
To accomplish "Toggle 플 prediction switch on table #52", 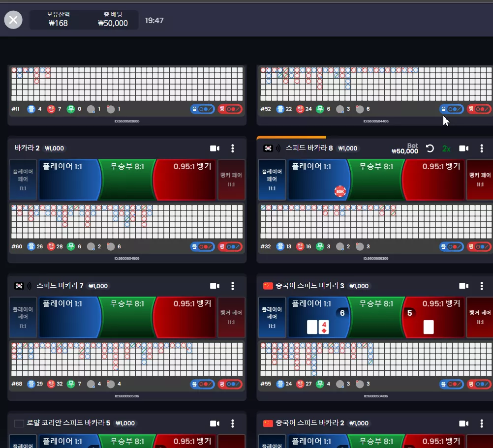I will [x=452, y=109].
